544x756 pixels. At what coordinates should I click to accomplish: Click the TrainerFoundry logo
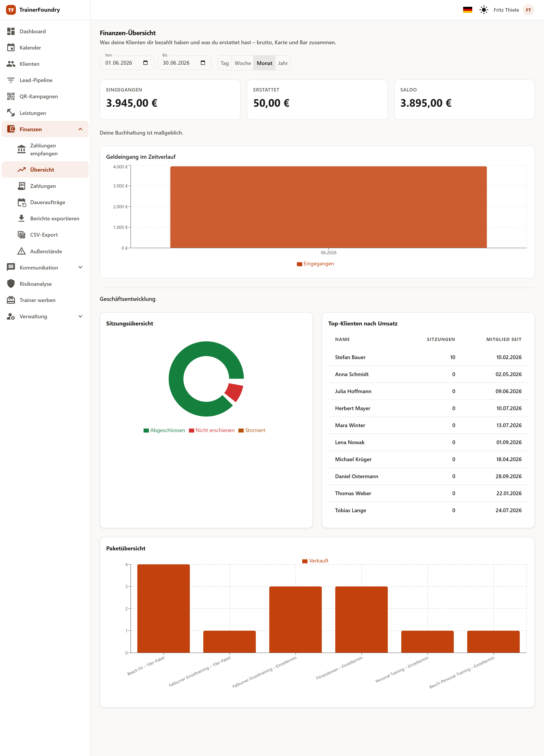(11, 10)
